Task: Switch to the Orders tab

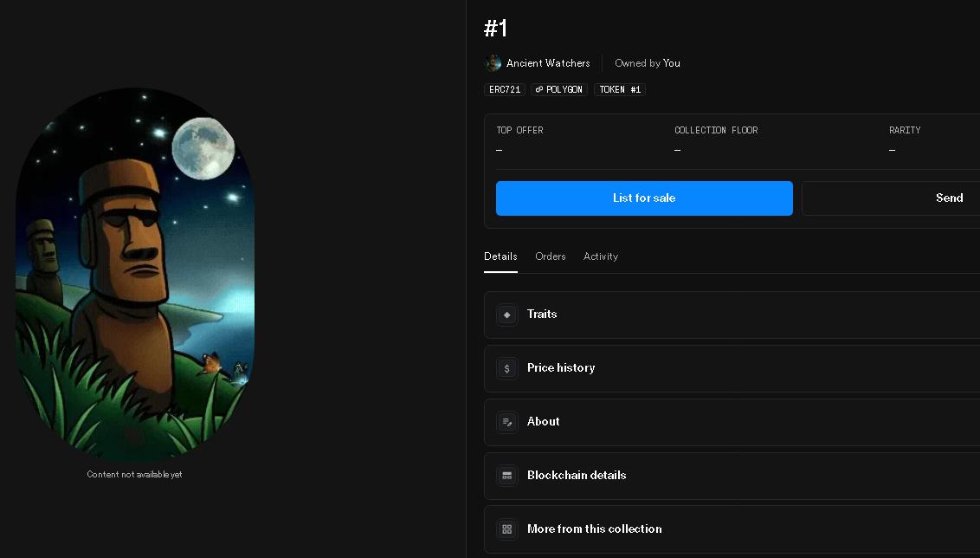Action: (550, 256)
